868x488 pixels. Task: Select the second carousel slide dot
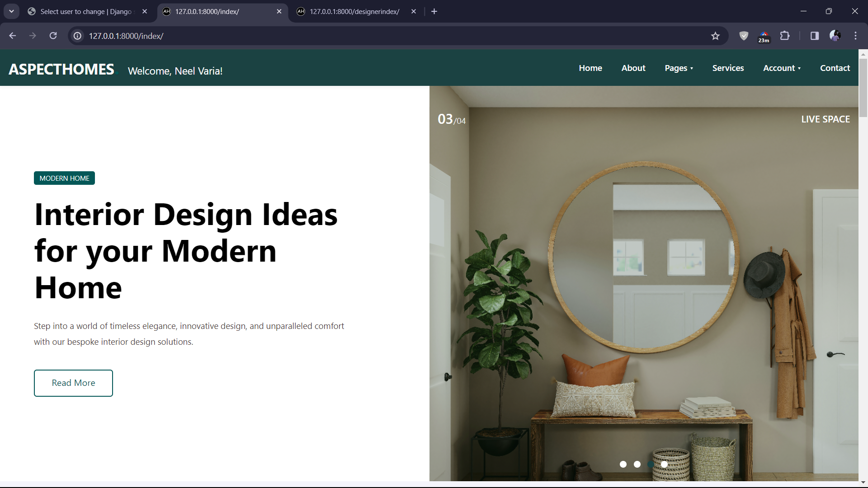coord(637,464)
